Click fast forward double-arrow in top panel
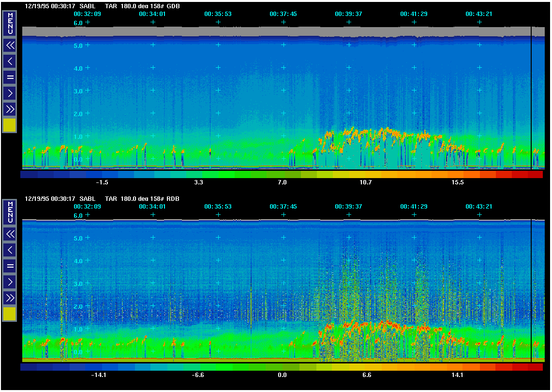This screenshot has width=552, height=392. tap(10, 108)
